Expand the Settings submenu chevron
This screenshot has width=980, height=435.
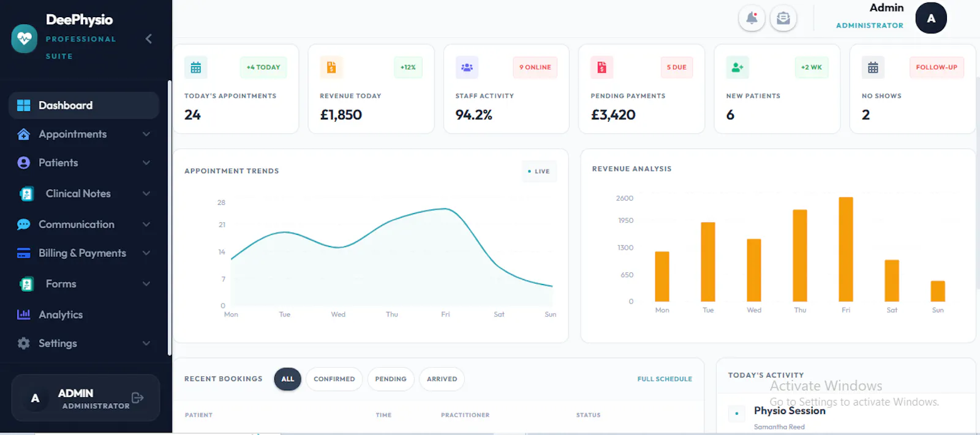click(x=146, y=343)
